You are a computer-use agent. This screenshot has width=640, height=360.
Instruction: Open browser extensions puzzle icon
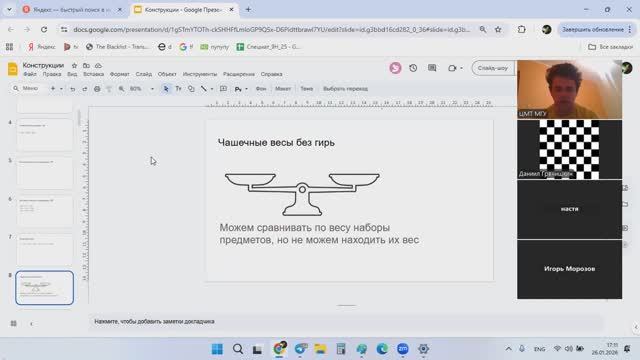coord(521,29)
